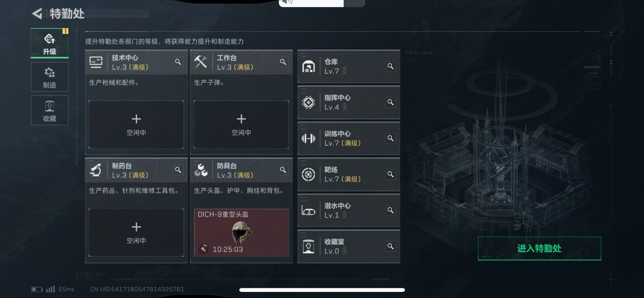Switch to the 制造 sidebar tab

point(50,77)
